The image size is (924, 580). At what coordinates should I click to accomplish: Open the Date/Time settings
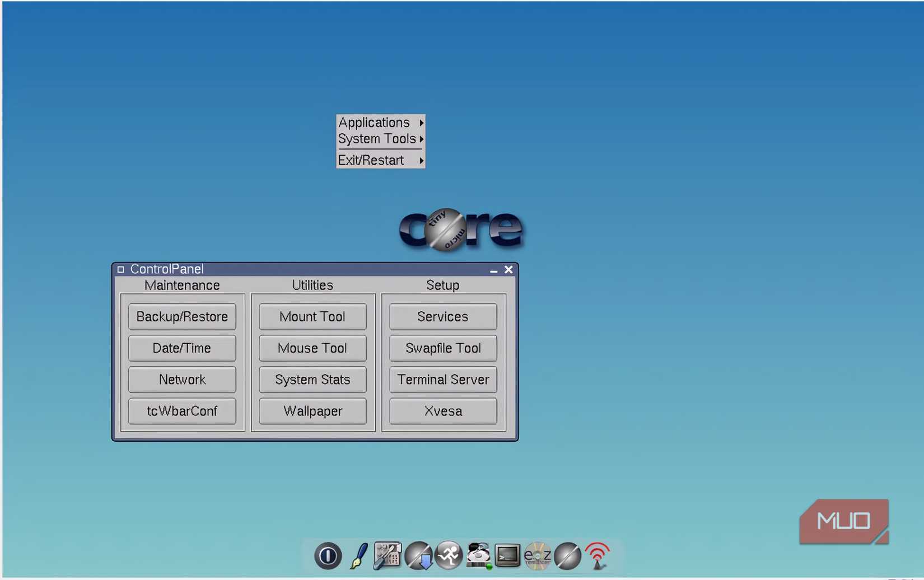tap(182, 348)
